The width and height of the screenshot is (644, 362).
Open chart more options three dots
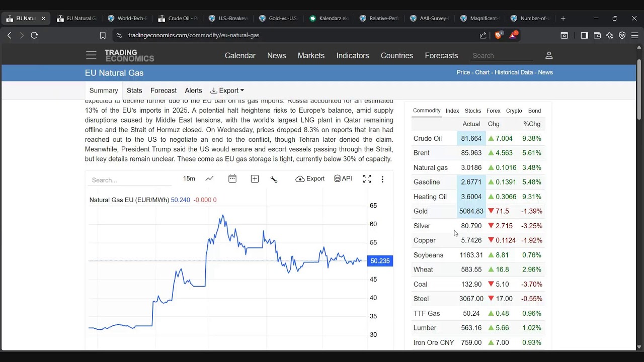pyautogui.click(x=382, y=179)
